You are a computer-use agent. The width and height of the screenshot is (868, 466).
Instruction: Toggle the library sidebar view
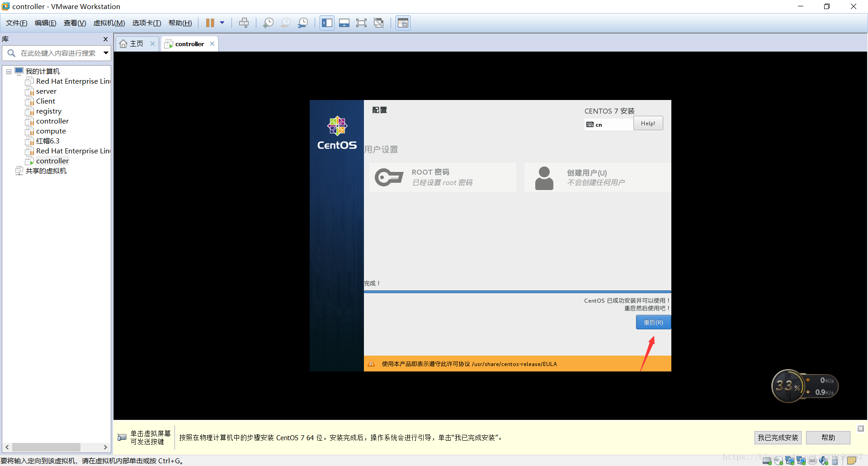tap(327, 23)
